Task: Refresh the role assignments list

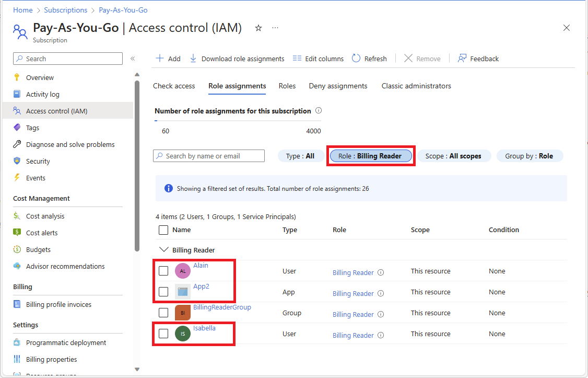Action: click(x=369, y=59)
